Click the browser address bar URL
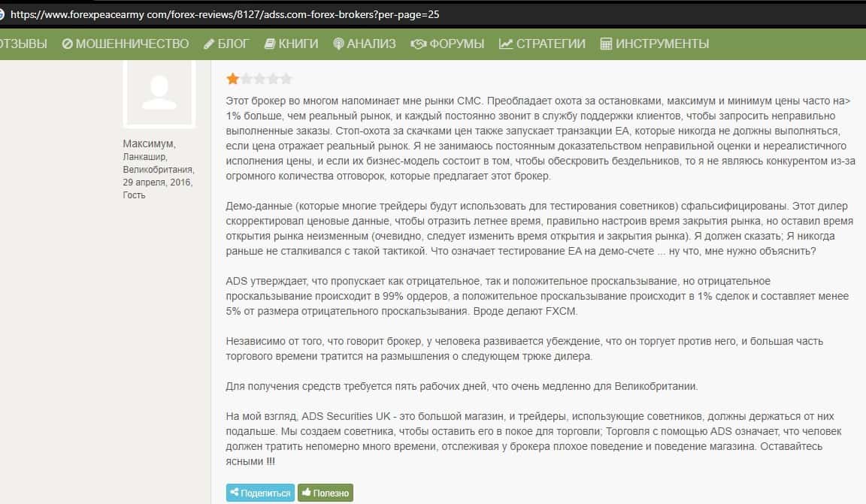The width and height of the screenshot is (866, 504). (225, 14)
